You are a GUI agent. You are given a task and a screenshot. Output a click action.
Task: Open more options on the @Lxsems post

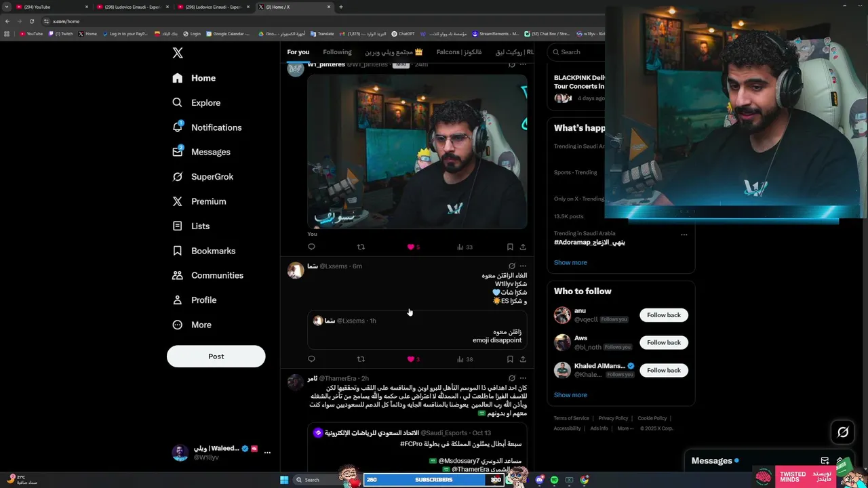point(523,266)
